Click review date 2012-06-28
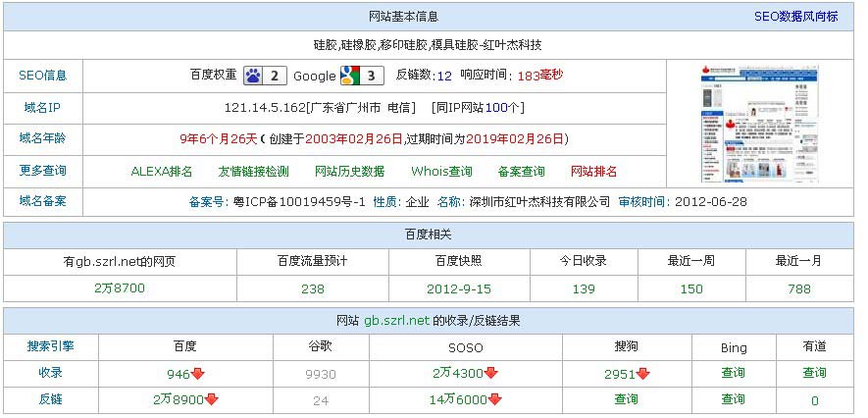 coord(710,202)
